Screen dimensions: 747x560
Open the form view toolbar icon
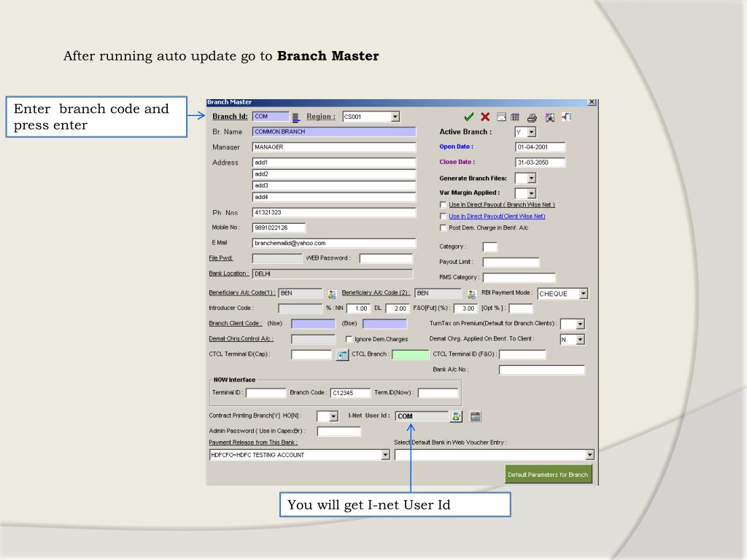[x=501, y=117]
